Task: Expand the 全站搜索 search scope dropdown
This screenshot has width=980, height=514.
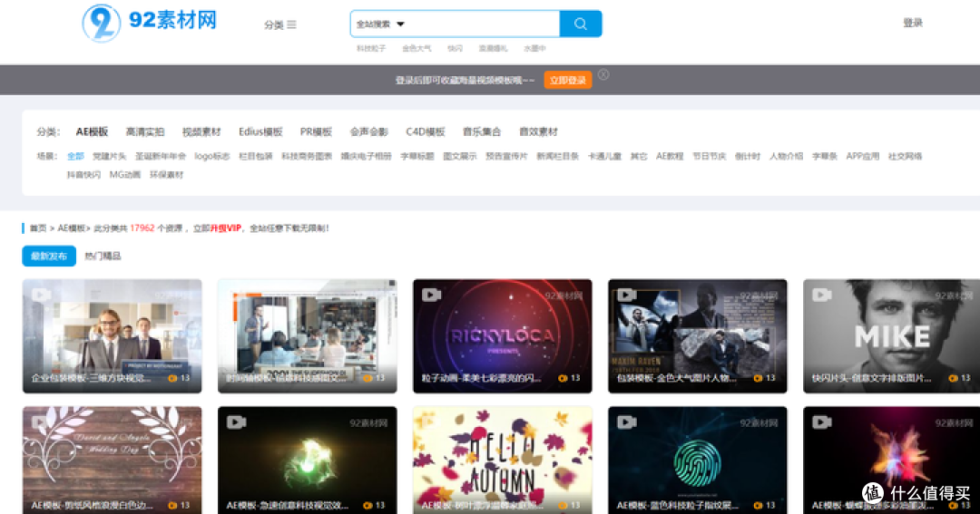Action: pyautogui.click(x=380, y=24)
